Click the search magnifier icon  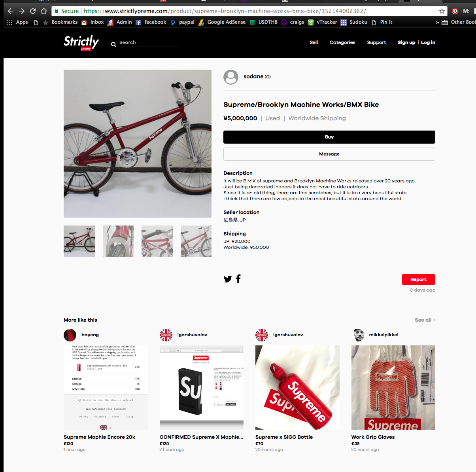[x=113, y=45]
